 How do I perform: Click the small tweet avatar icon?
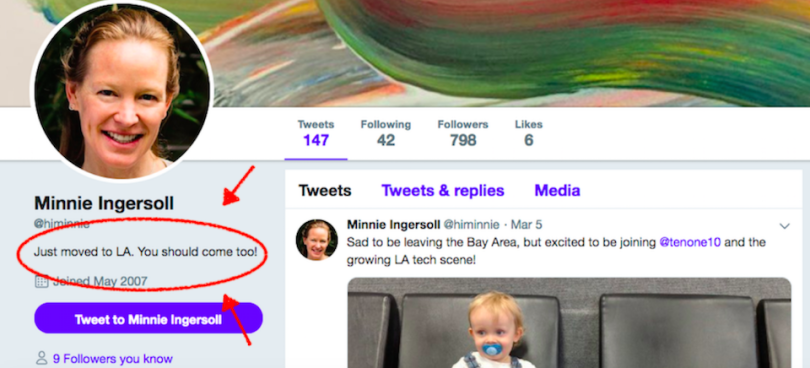(317, 240)
